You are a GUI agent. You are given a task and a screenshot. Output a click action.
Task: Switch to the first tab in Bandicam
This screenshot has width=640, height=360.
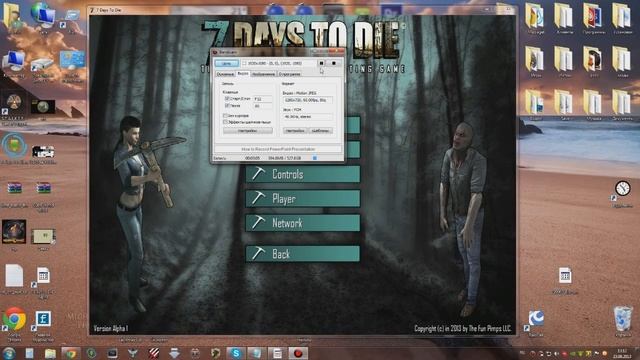click(x=225, y=74)
